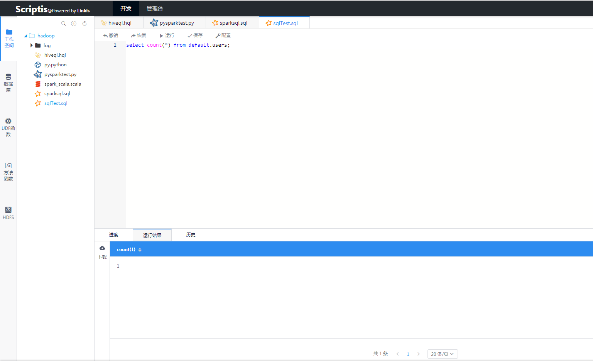Click the file tree search icon
Viewport: 593px width, 364px height.
64,24
